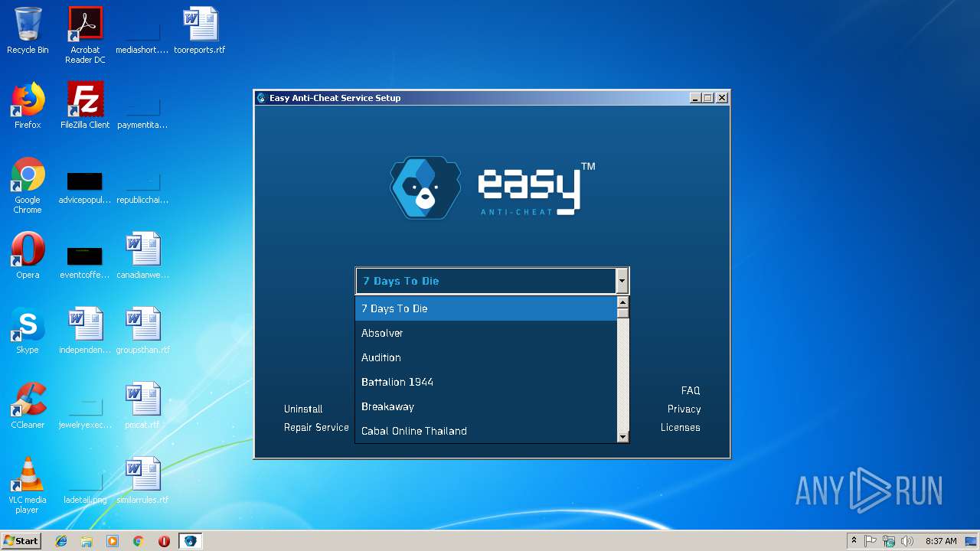Launch the Opera desktop shortcut
The height and width of the screenshot is (551, 980).
tap(28, 256)
